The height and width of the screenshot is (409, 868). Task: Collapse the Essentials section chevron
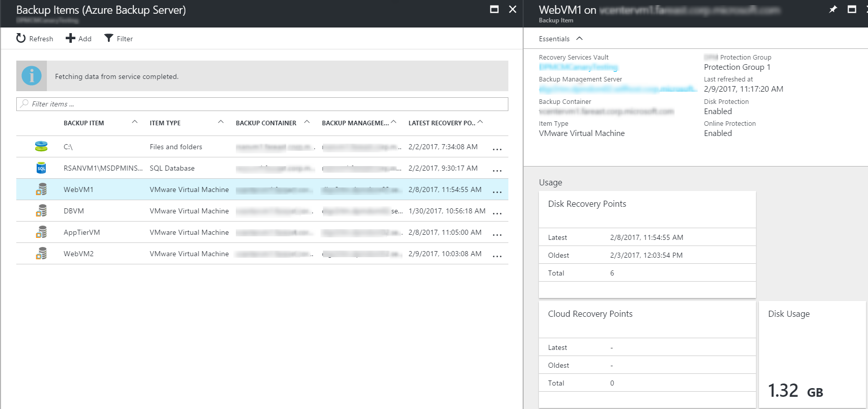coord(579,39)
